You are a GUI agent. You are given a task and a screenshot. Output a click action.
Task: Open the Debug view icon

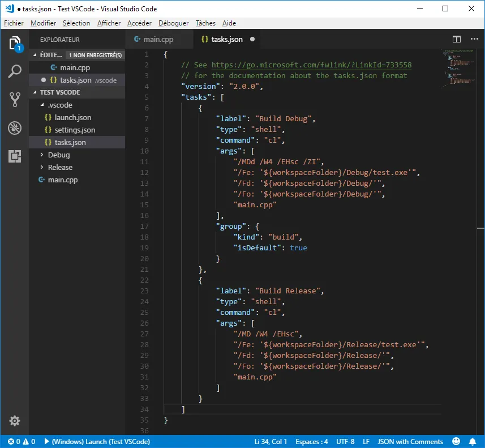[x=15, y=128]
